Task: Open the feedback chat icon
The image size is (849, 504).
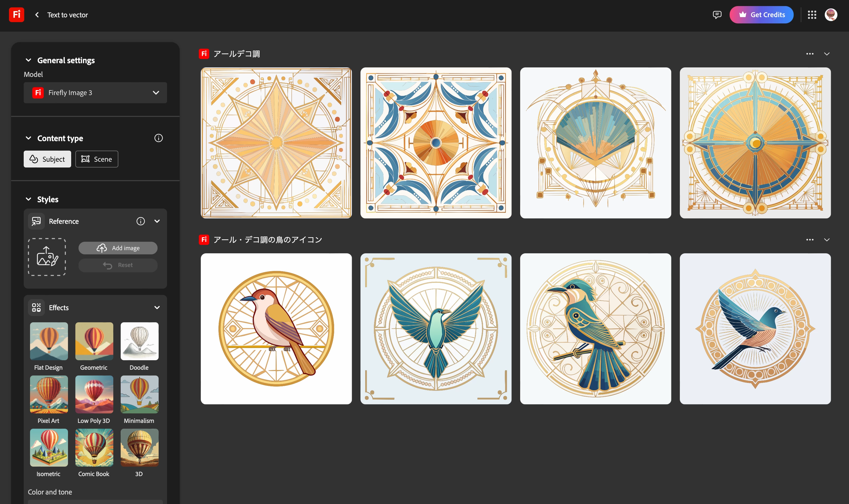Action: click(x=717, y=14)
